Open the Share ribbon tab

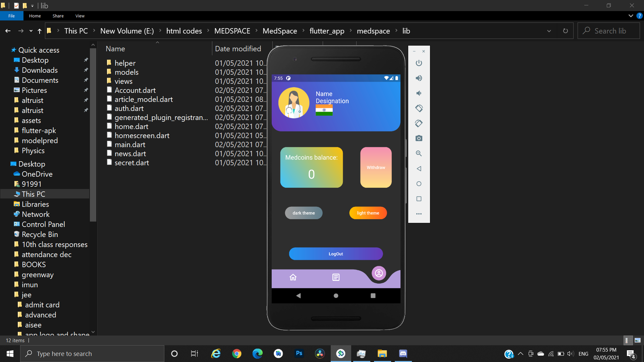58,16
